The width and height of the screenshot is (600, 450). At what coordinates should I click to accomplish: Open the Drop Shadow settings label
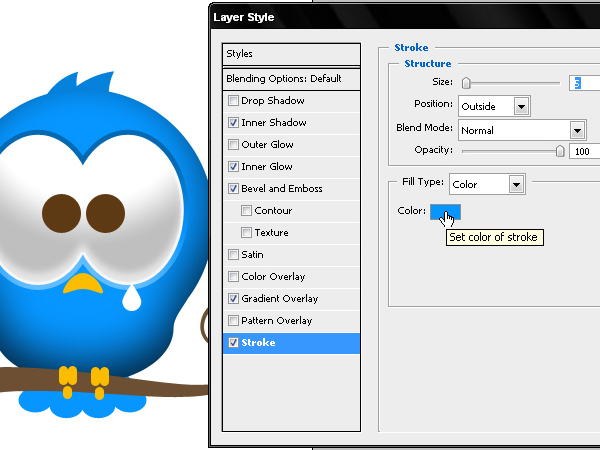pyautogui.click(x=273, y=101)
